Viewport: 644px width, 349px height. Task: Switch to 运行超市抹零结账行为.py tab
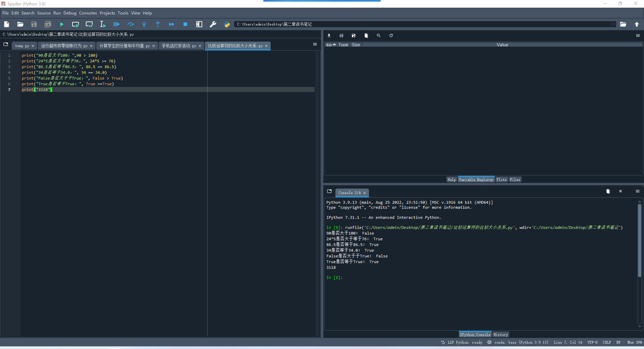tap(64, 46)
